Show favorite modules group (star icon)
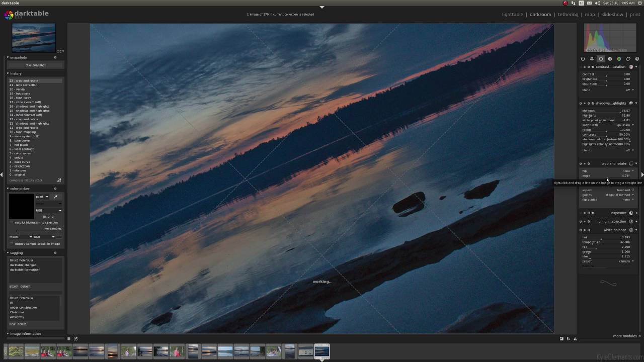 point(592,59)
